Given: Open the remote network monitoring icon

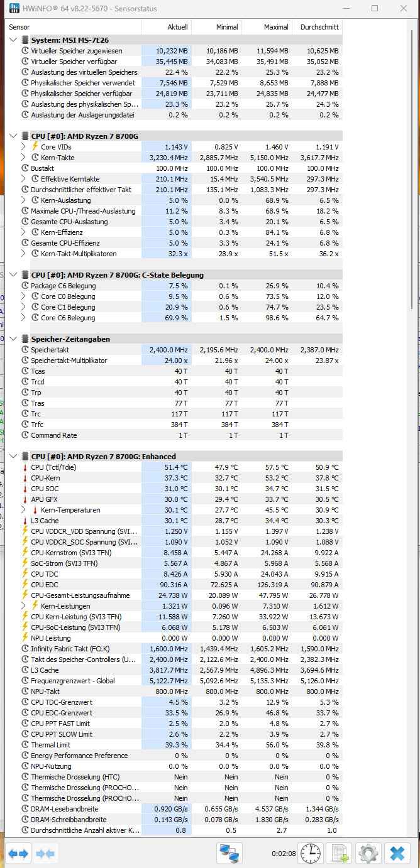Looking at the screenshot, I should (x=229, y=854).
